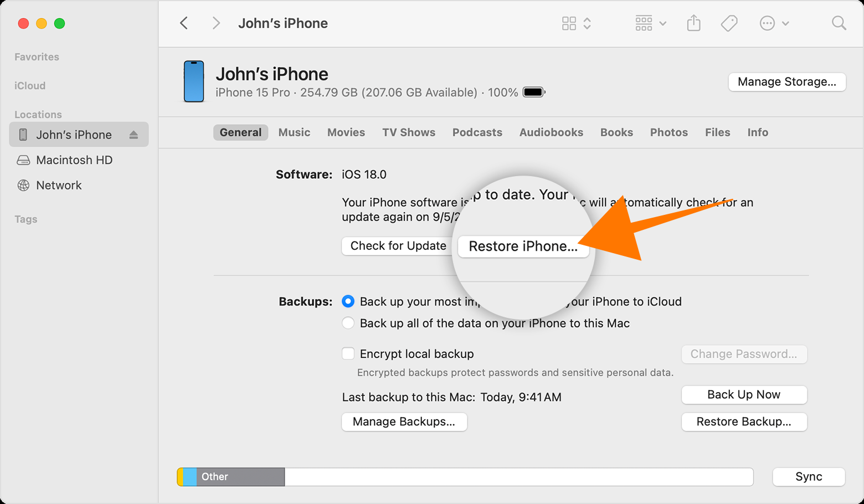This screenshot has width=864, height=504.
Task: Open Manage Backups
Action: 404,421
